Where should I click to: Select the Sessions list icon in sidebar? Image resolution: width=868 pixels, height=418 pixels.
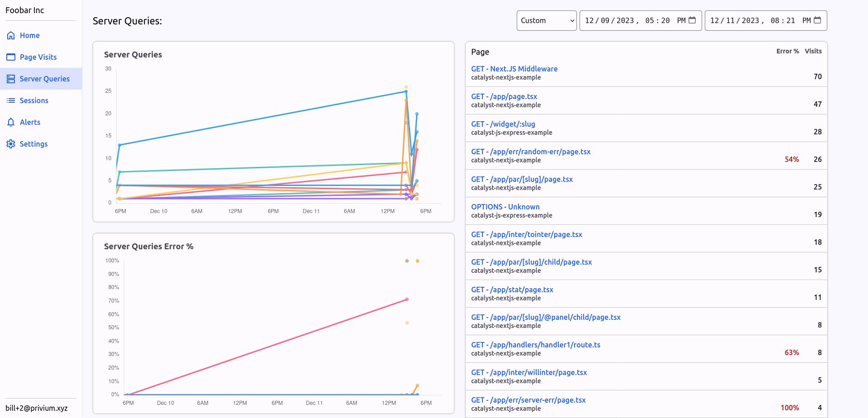coord(10,100)
